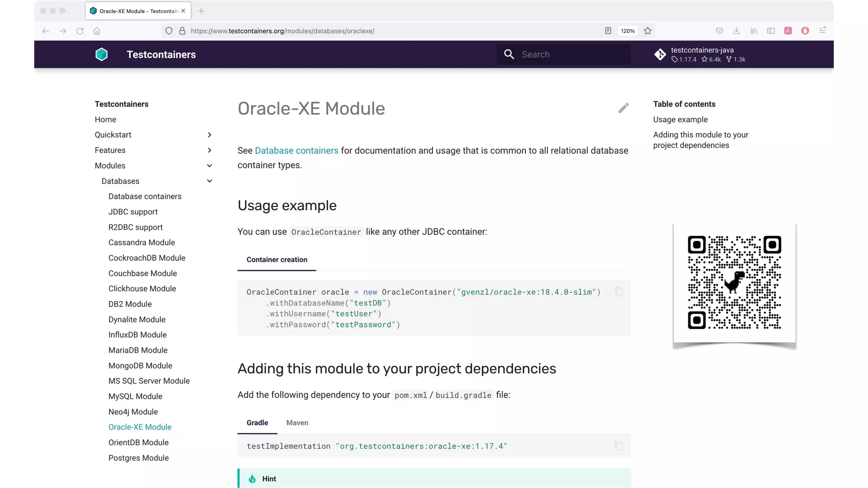This screenshot has width=868, height=488.
Task: Click the search magnifier icon
Action: pos(509,54)
